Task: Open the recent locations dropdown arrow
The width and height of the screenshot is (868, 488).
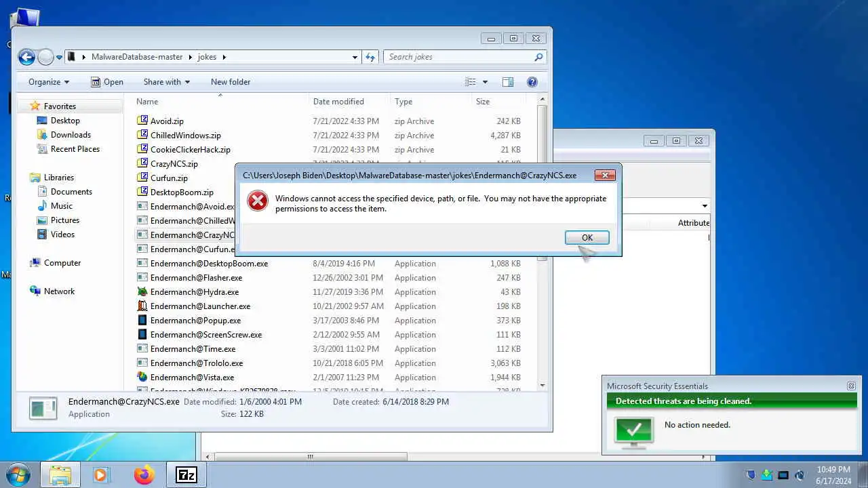Action: click(59, 58)
